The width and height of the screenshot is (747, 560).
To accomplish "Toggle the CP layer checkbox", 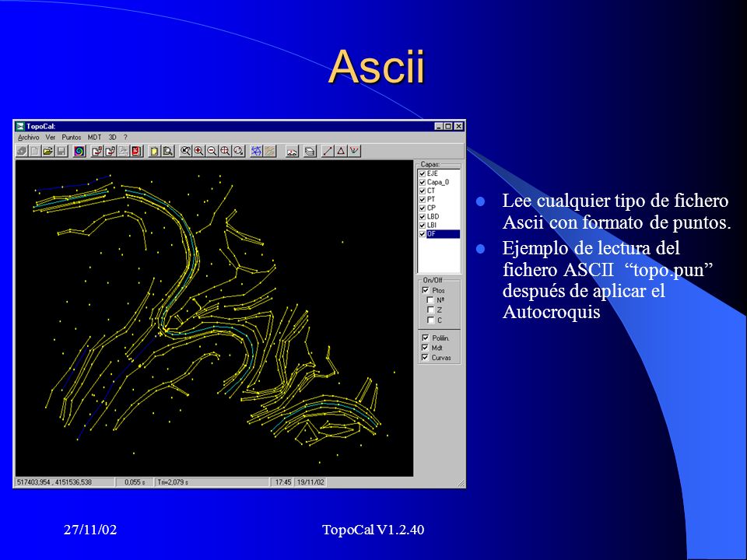I will (x=422, y=208).
